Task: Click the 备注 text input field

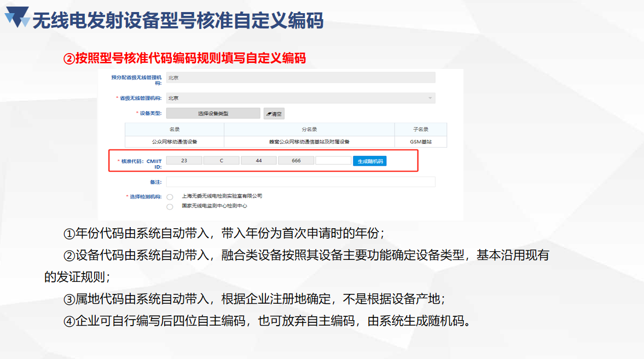Action: [x=300, y=182]
